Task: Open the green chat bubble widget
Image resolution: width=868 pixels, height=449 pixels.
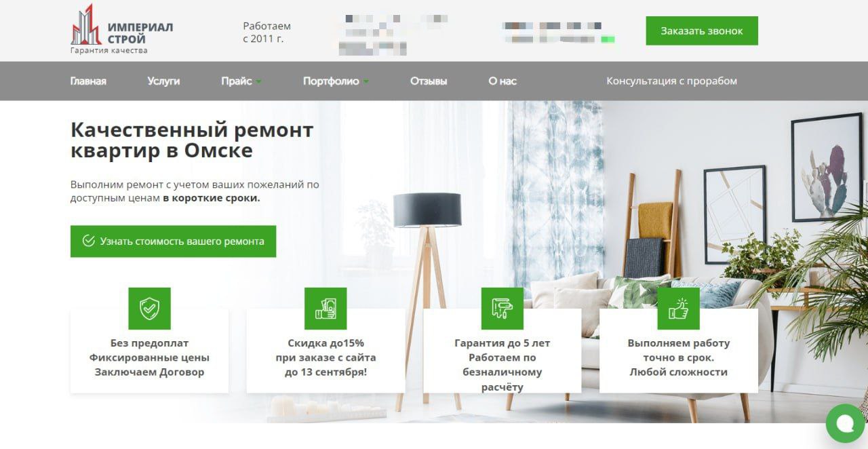Action: pos(846,424)
